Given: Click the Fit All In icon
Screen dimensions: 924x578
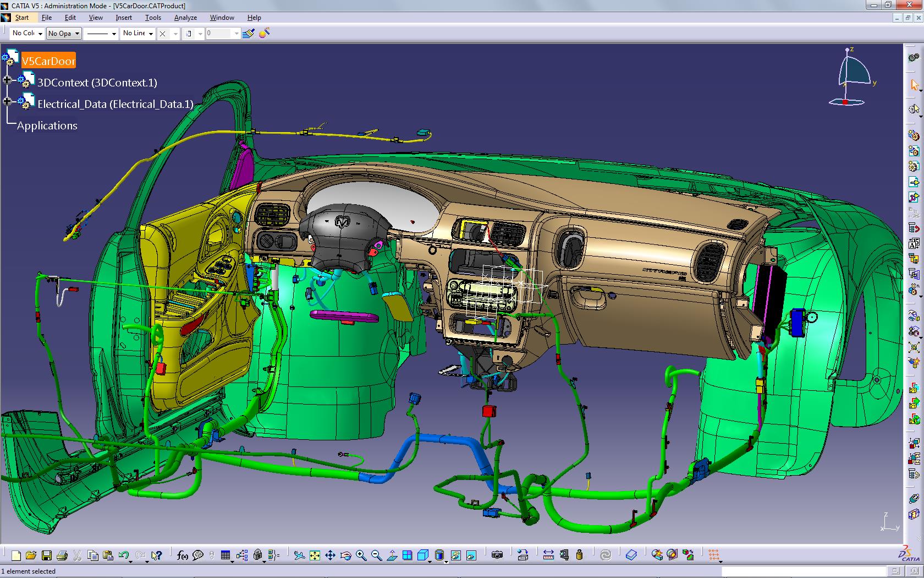Looking at the screenshot, I should (315, 555).
